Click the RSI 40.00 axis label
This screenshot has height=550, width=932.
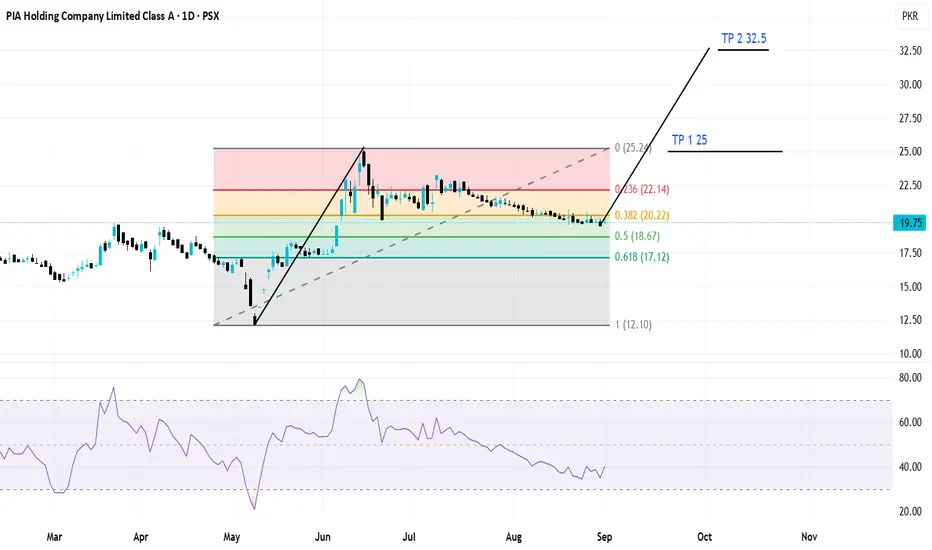pos(910,467)
